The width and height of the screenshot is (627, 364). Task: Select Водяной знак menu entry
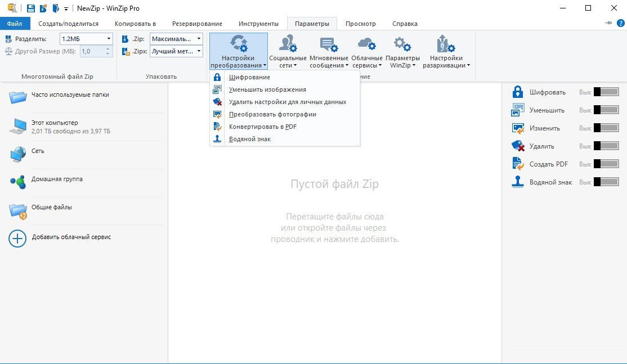(x=249, y=139)
